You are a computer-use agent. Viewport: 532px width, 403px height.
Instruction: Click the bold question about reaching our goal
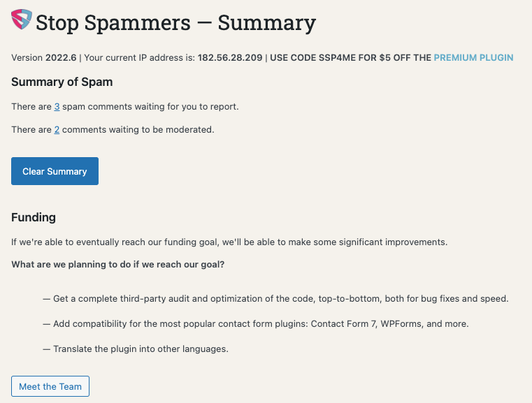(x=117, y=265)
